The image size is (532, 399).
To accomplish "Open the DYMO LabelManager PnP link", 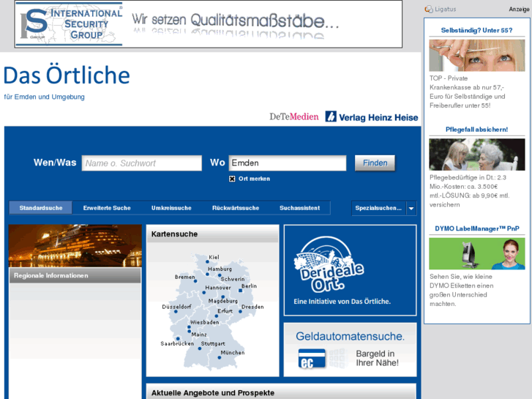I will click(476, 228).
